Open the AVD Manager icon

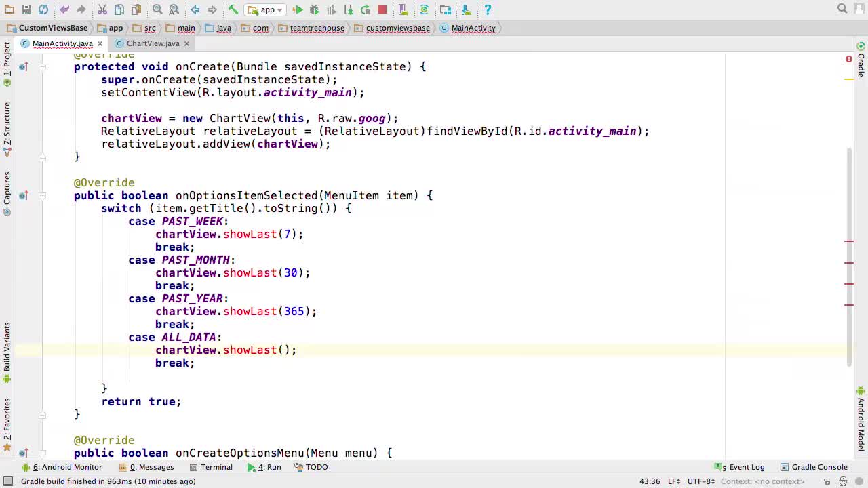click(x=403, y=9)
